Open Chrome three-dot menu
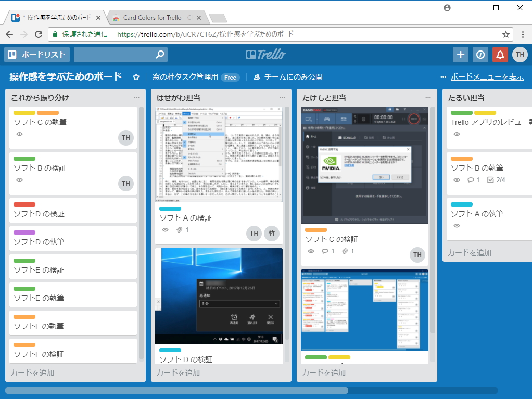532x399 pixels. (x=523, y=34)
